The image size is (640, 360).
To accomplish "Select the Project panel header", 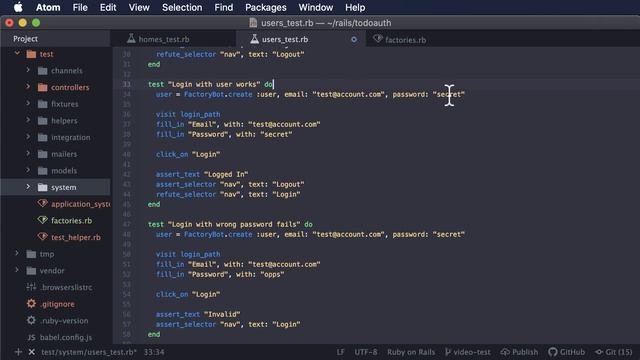I will [x=25, y=39].
